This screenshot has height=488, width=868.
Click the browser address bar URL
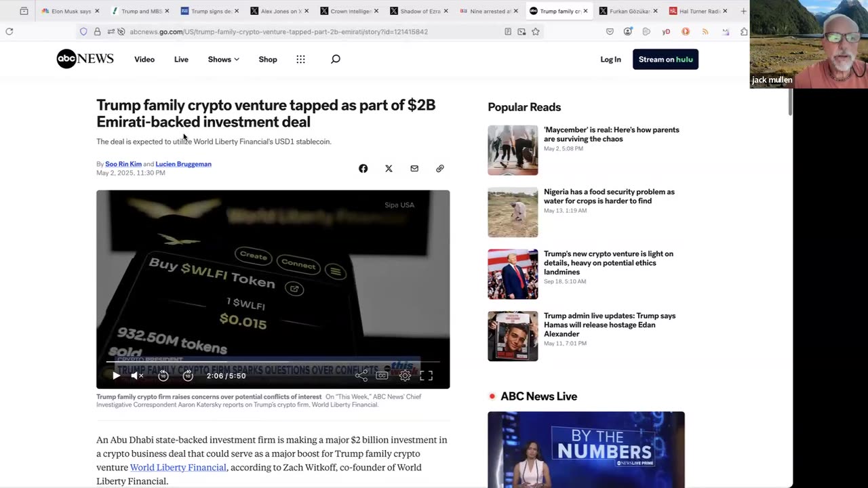click(x=279, y=31)
